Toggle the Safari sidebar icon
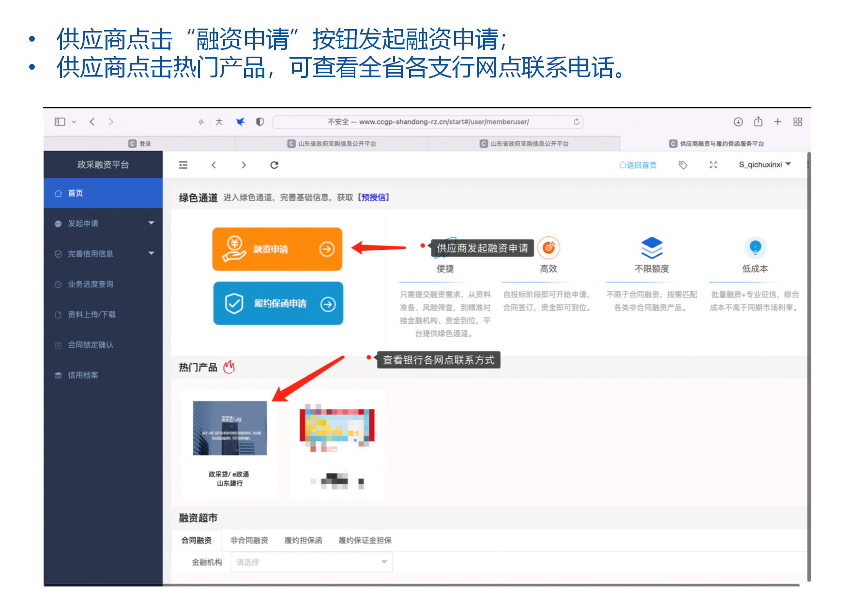 coord(60,122)
